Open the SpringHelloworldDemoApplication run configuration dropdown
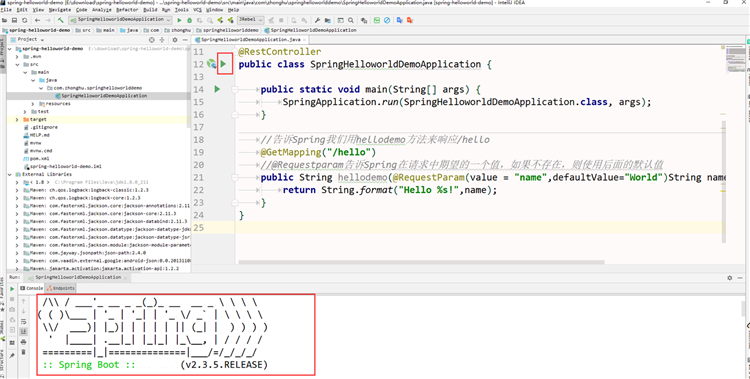The width and height of the screenshot is (750, 379). point(120,20)
